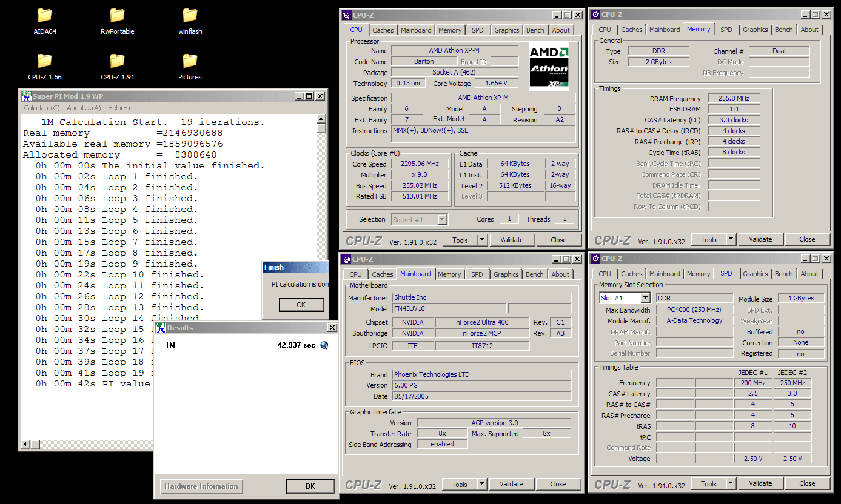
Task: Click the FN45UV10 model field
Action: (449, 309)
